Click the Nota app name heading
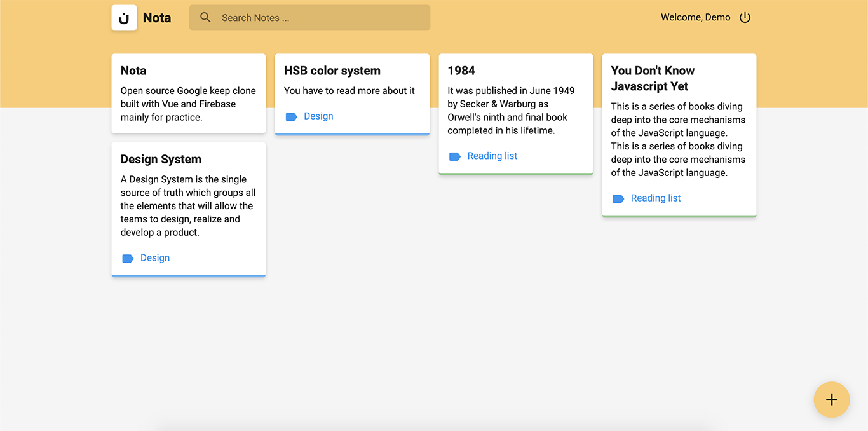Screen dimensions: 868x431 click(157, 18)
